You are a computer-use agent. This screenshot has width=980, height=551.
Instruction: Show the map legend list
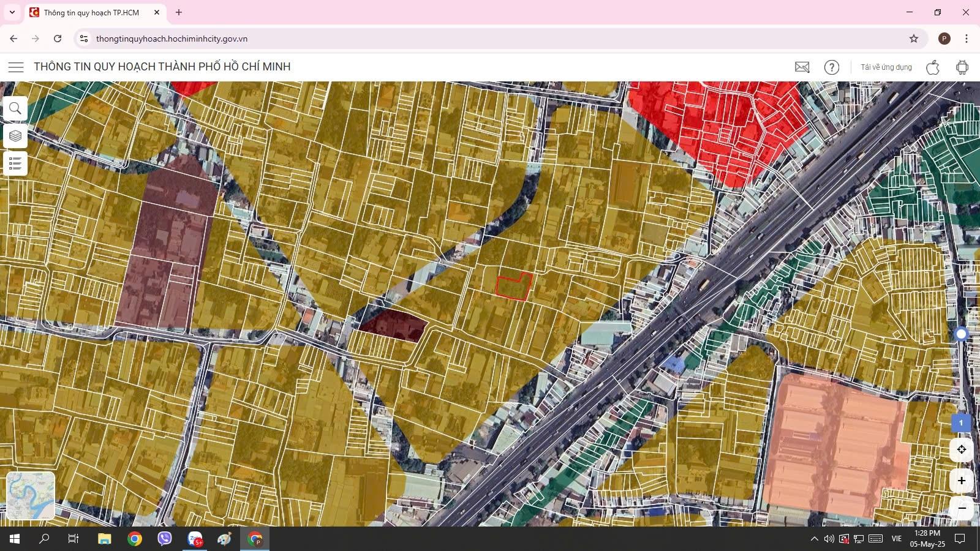click(x=15, y=163)
